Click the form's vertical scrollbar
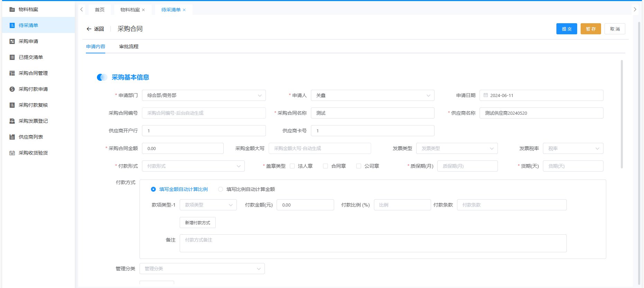This screenshot has height=288, width=644. coord(622,114)
